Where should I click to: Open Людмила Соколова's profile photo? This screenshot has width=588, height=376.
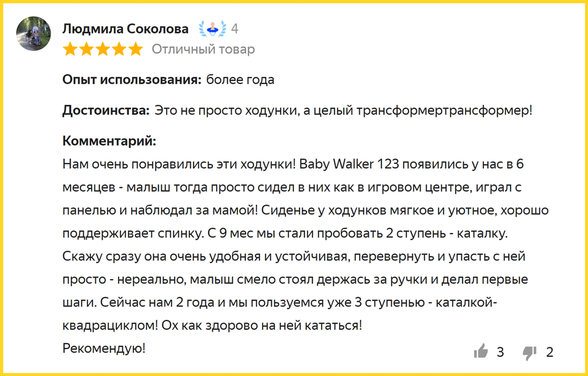point(33,34)
